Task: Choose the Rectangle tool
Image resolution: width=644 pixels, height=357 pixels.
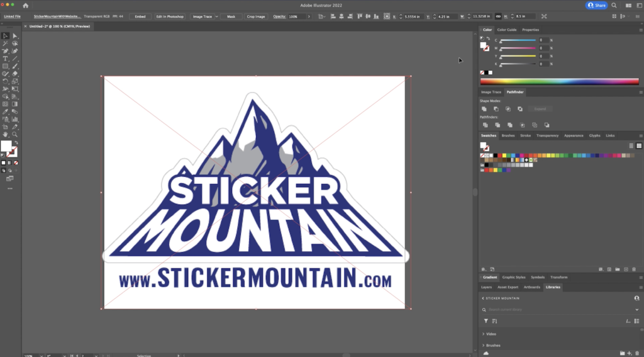Action: pos(5,66)
